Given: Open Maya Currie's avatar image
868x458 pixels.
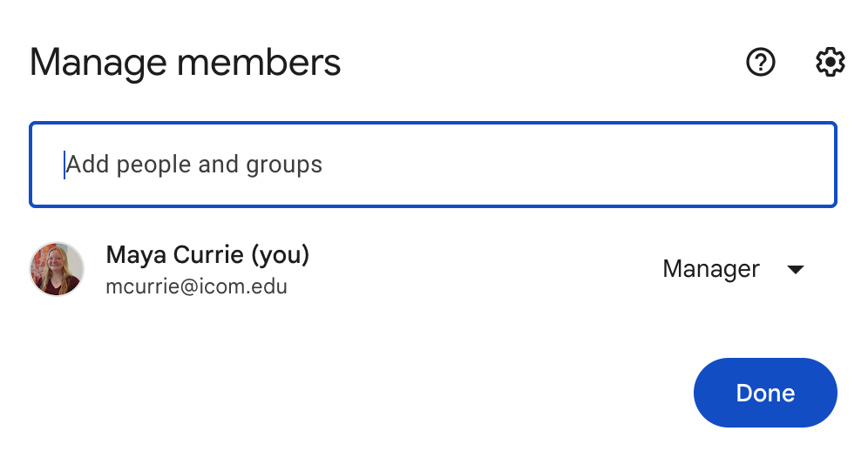Looking at the screenshot, I should click(x=57, y=269).
